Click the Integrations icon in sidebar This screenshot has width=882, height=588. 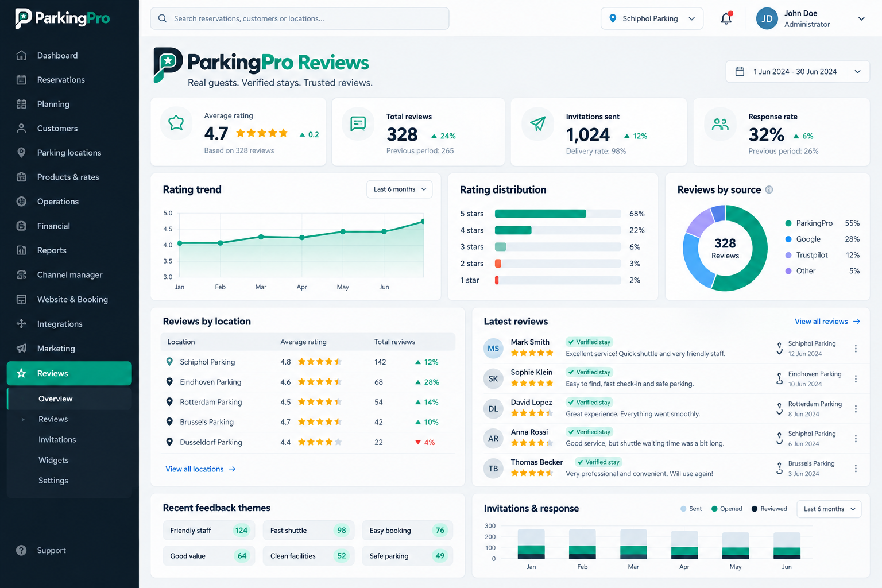click(21, 324)
